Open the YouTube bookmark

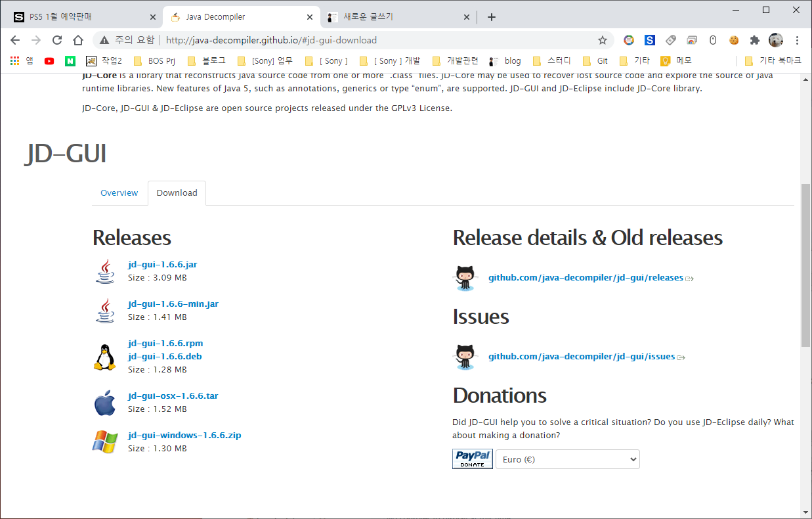(x=49, y=61)
